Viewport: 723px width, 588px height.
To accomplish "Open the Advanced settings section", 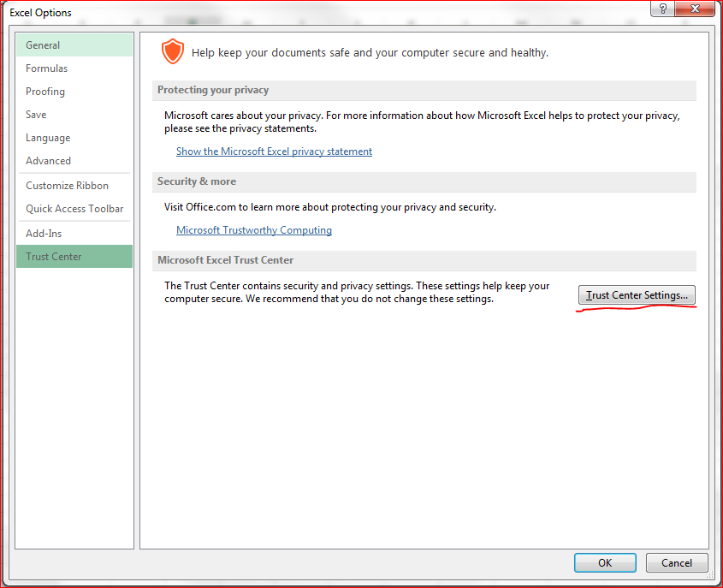I will coord(48,160).
